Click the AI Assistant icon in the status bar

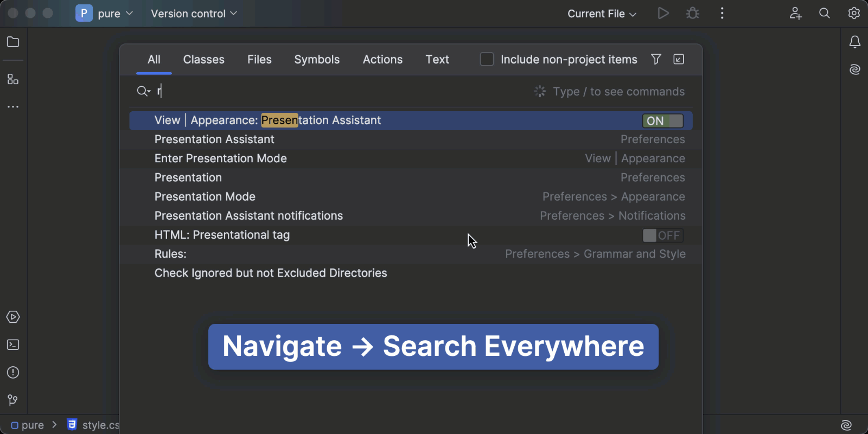click(846, 425)
